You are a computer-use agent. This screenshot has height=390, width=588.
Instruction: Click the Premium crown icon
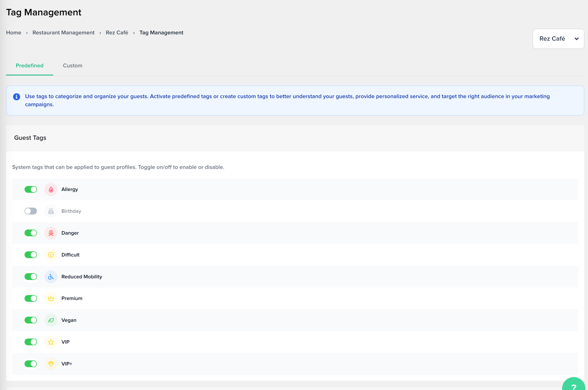[51, 299]
